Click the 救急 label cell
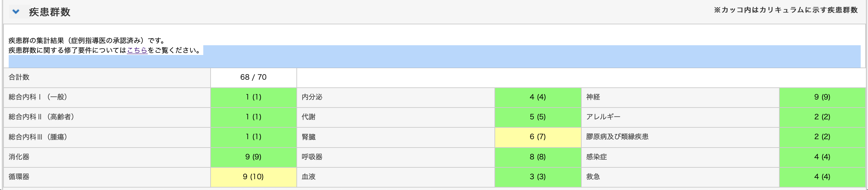This screenshot has height=190, width=868. pyautogui.click(x=593, y=177)
